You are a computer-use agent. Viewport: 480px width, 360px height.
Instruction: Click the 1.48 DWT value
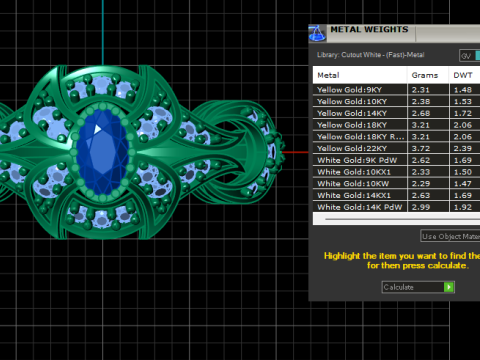(x=463, y=90)
